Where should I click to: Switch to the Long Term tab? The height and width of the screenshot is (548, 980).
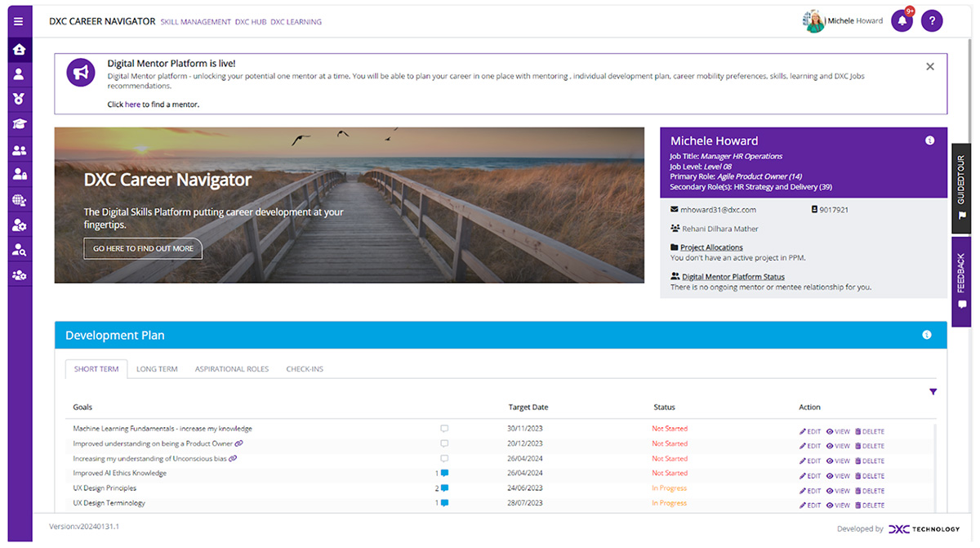point(157,369)
